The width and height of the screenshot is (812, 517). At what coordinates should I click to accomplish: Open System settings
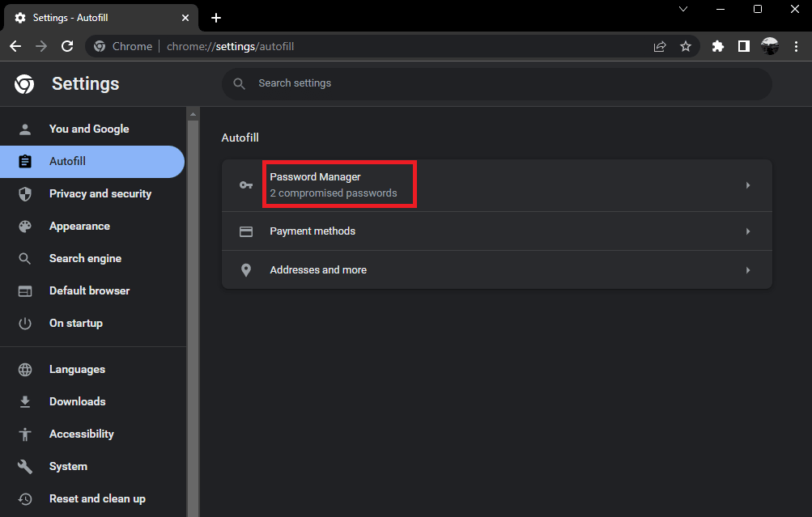click(92, 466)
